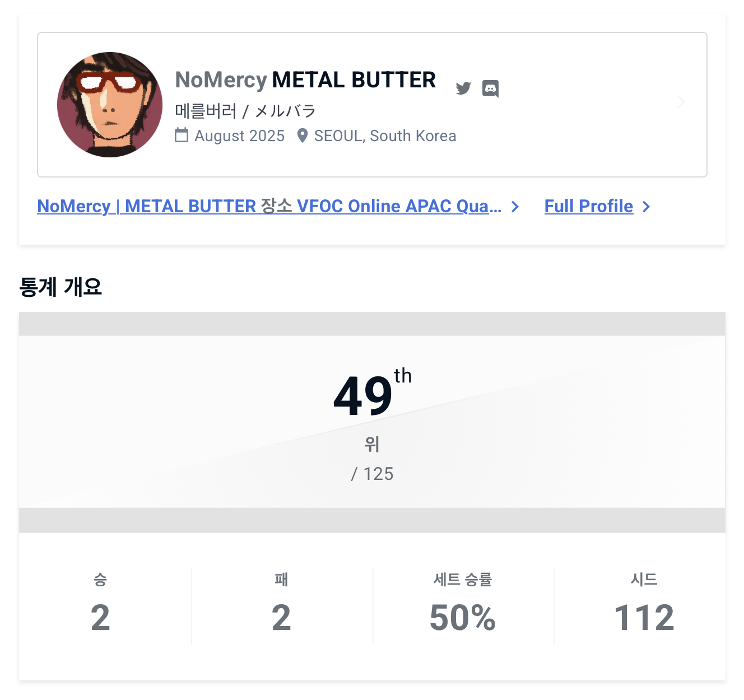
Task: Click the 세트 승률 50% stat
Action: click(x=463, y=617)
